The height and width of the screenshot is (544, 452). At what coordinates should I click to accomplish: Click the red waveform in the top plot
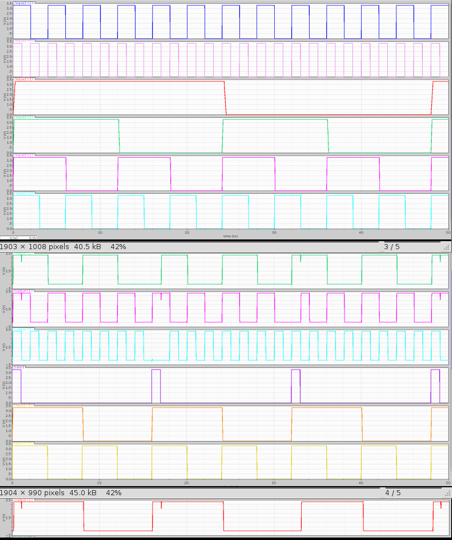click(x=230, y=98)
